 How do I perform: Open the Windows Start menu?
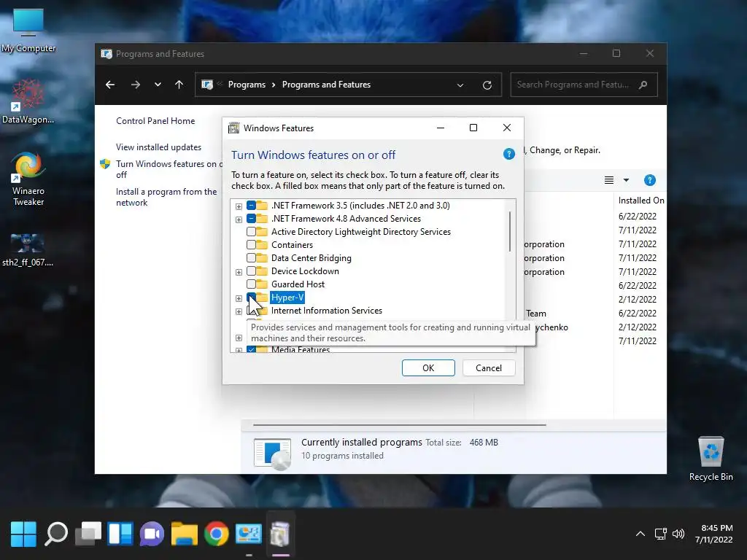point(23,534)
